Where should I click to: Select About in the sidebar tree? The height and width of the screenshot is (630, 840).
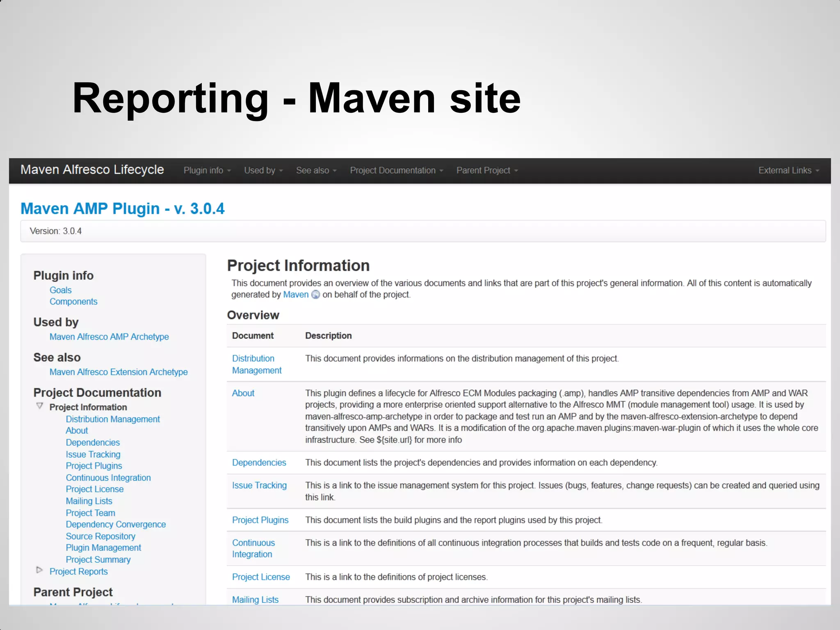tap(77, 431)
